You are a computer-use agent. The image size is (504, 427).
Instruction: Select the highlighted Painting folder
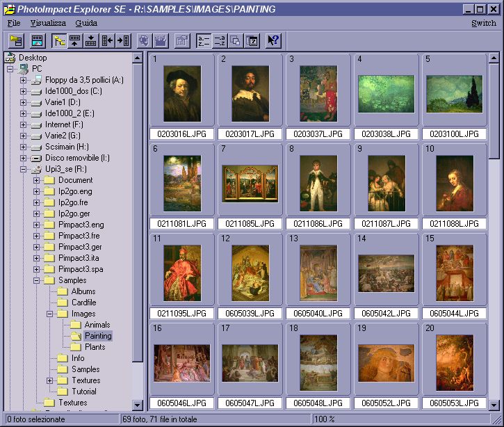(x=98, y=336)
